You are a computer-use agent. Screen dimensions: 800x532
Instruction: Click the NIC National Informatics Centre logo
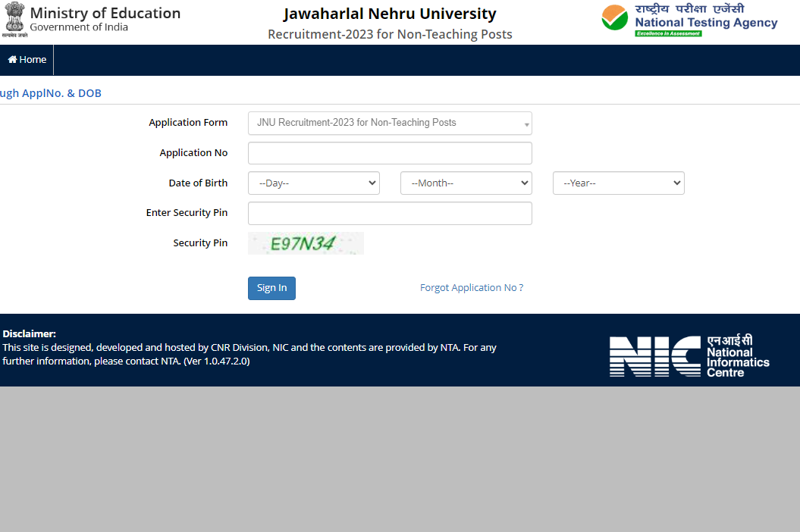coord(689,356)
